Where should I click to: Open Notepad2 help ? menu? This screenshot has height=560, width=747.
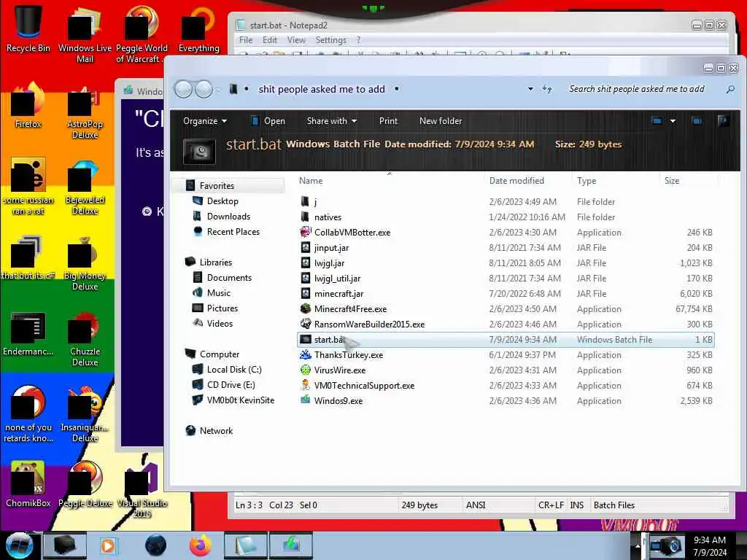pyautogui.click(x=358, y=40)
